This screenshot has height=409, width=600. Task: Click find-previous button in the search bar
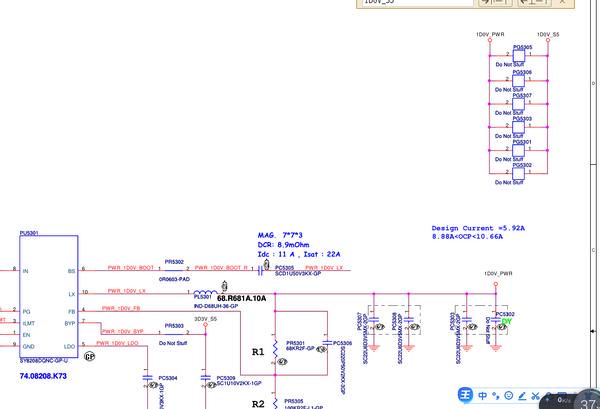[535, 2]
